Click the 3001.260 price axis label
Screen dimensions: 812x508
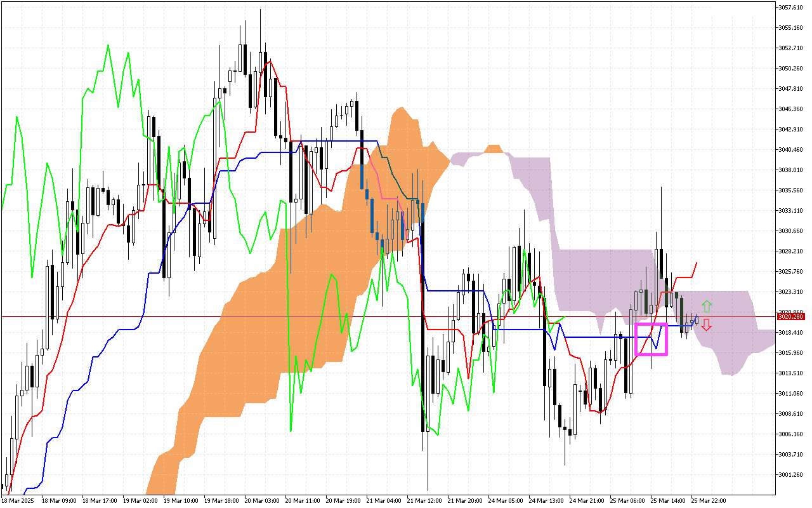point(791,474)
